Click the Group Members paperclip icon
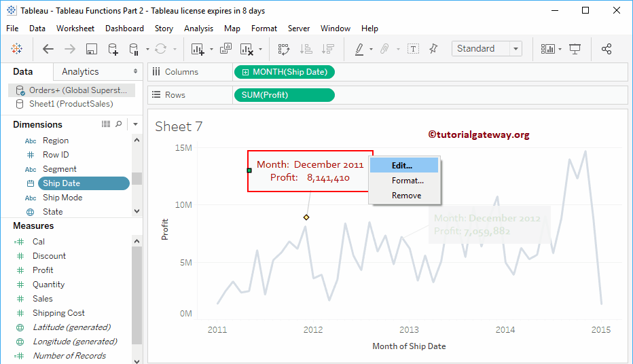Viewport: 633px width, 364px height. tap(384, 49)
